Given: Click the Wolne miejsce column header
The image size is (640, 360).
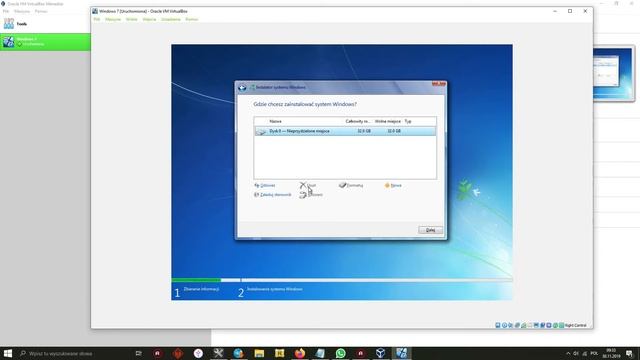Looking at the screenshot, I should coord(387,121).
